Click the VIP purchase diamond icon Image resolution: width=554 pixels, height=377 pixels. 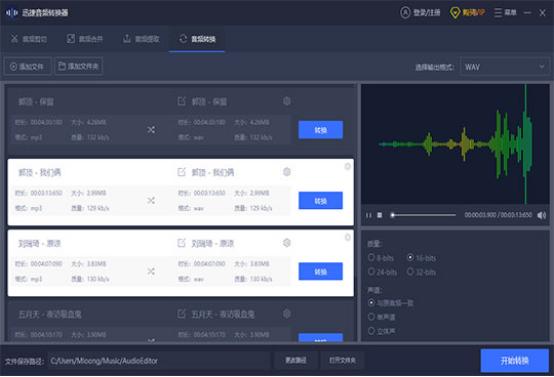[455, 13]
